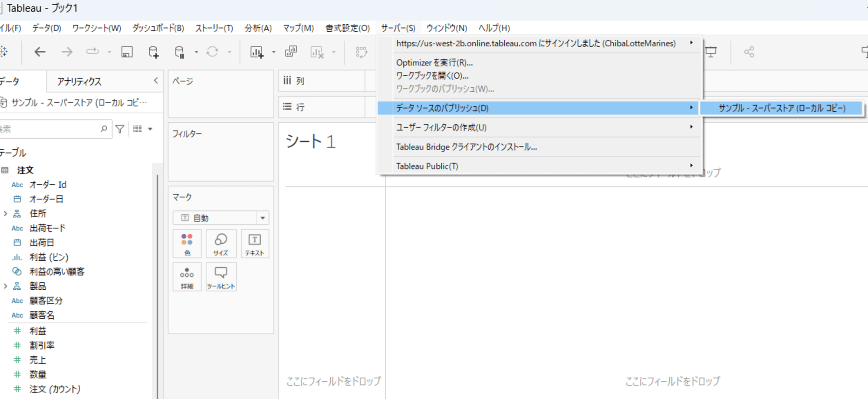Click the replay animation icon
This screenshot has height=399, width=868.
92,52
